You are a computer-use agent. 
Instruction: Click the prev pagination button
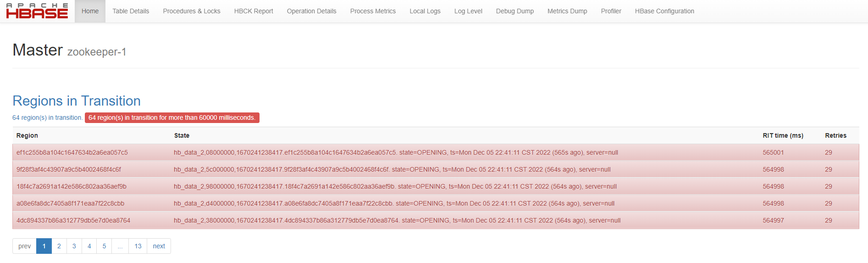coord(25,246)
